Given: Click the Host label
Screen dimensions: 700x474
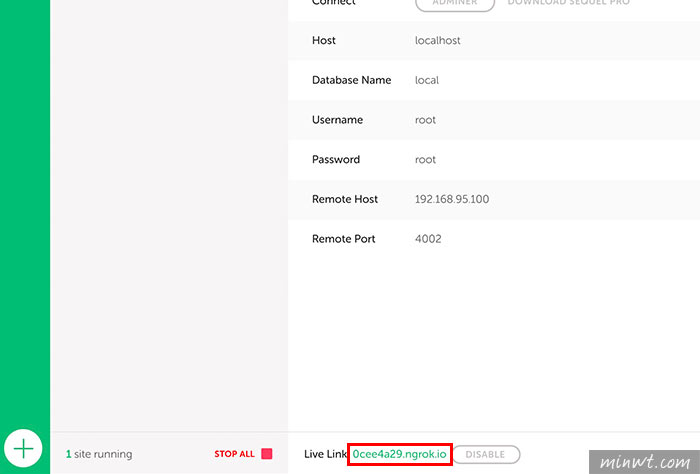Looking at the screenshot, I should coord(324,41).
